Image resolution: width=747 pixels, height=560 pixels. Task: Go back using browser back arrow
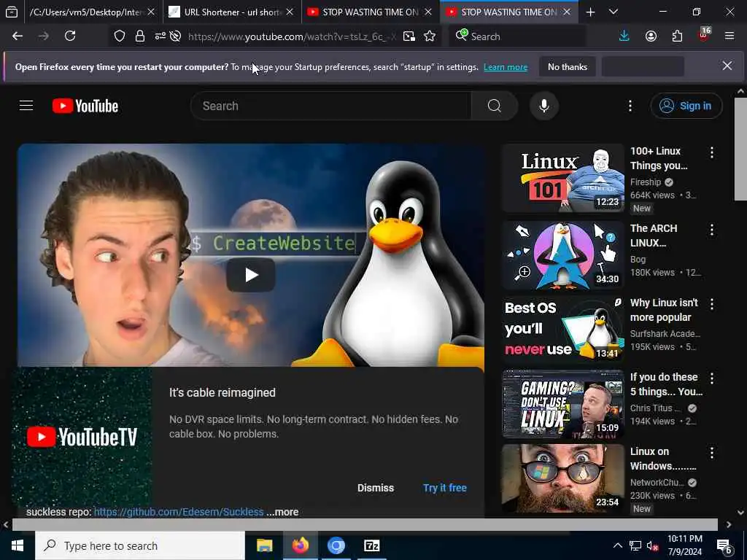click(18, 36)
